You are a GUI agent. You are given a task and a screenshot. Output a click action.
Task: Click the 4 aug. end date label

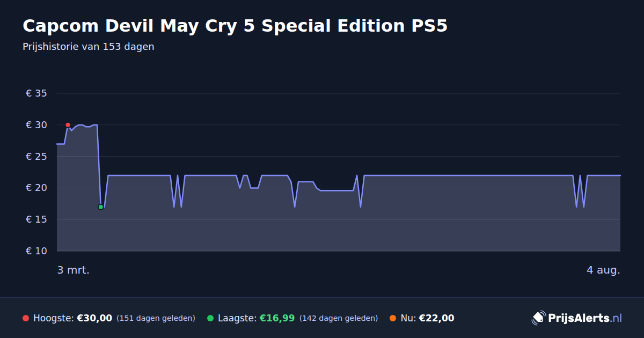[603, 270]
